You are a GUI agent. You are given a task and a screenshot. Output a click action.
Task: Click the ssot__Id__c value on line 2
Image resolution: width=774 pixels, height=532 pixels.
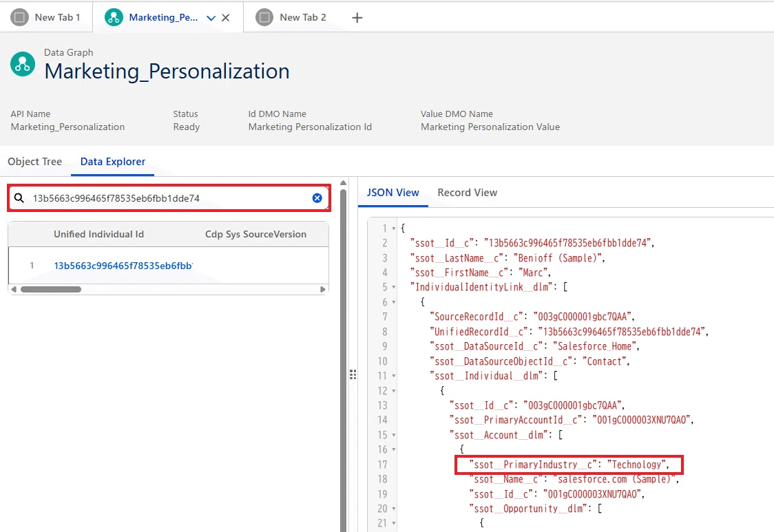(567, 243)
